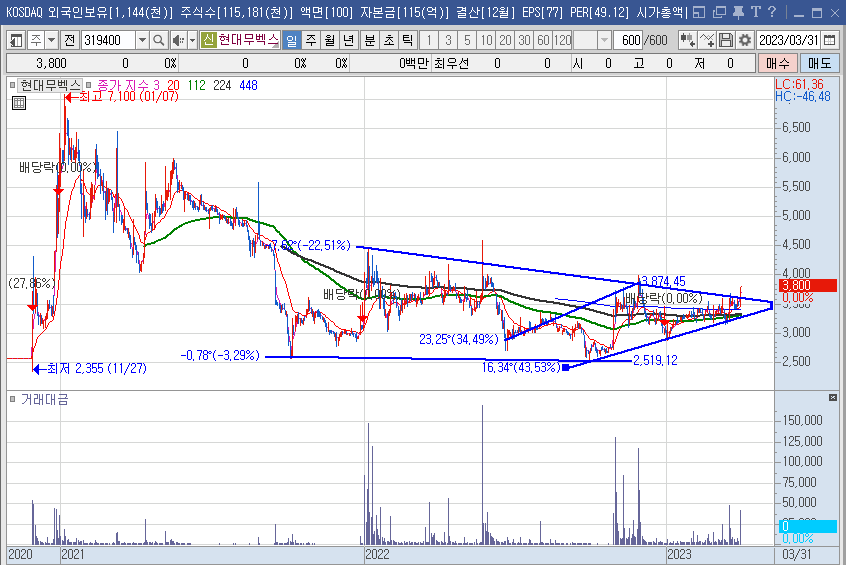Select the 주 weekly chart period

pos(311,40)
